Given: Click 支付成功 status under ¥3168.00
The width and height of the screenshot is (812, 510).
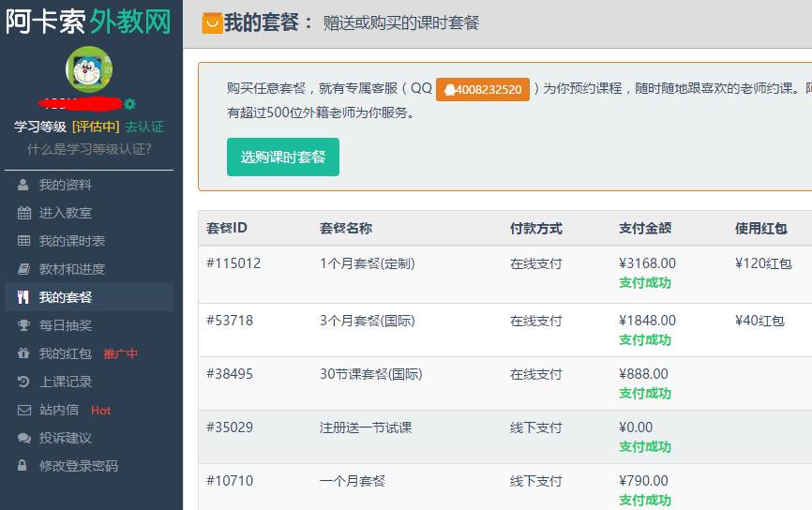Looking at the screenshot, I should (645, 283).
